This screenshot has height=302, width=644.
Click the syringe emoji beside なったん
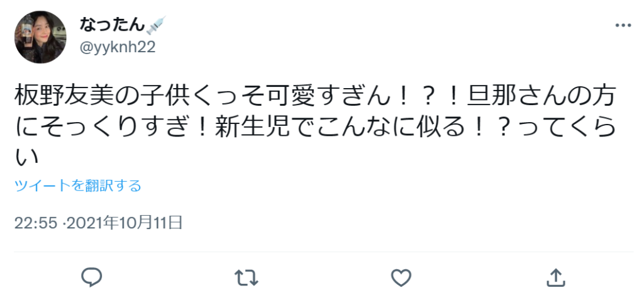[x=155, y=25]
